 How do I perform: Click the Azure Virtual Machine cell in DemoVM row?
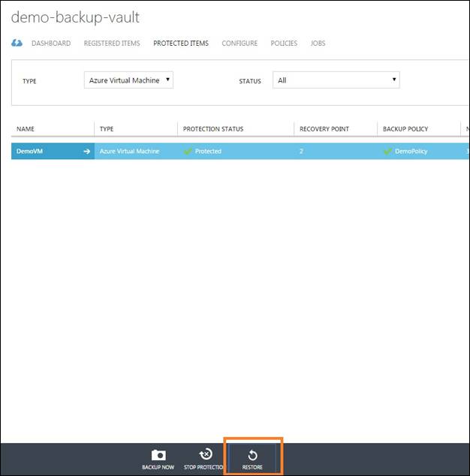coord(129,151)
